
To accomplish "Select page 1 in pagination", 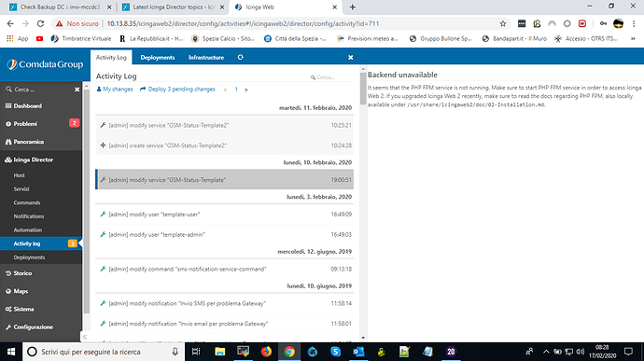I will (x=236, y=90).
